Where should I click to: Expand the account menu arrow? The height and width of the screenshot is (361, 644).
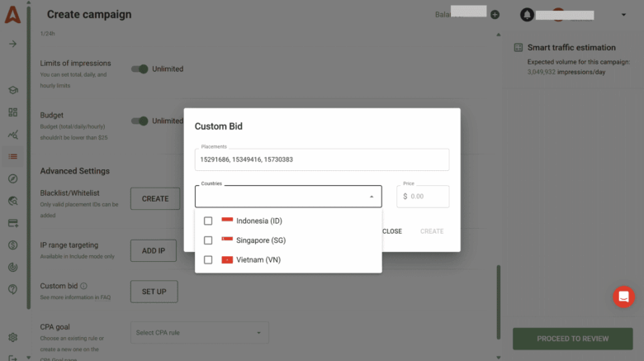[x=623, y=15]
